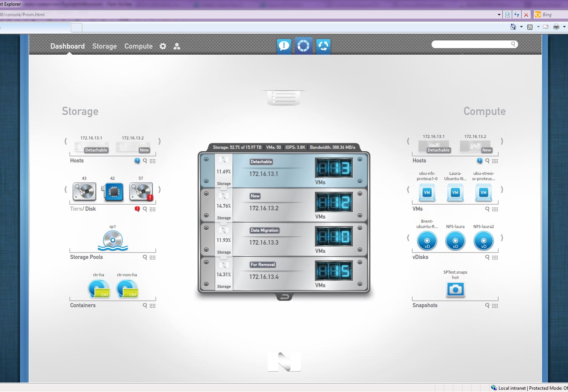Open the alerts speech-bubble icon in header

point(284,46)
